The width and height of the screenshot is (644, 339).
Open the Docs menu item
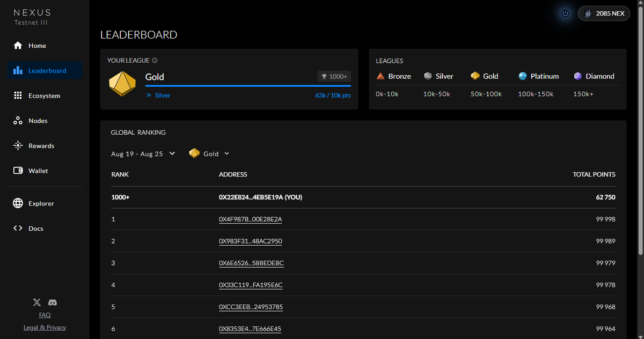point(45,229)
